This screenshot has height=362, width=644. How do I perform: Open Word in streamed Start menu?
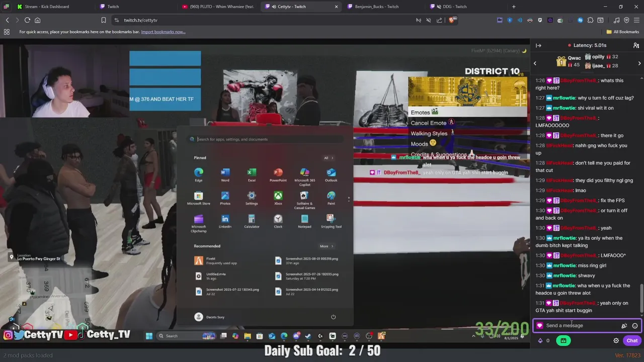pos(225,174)
